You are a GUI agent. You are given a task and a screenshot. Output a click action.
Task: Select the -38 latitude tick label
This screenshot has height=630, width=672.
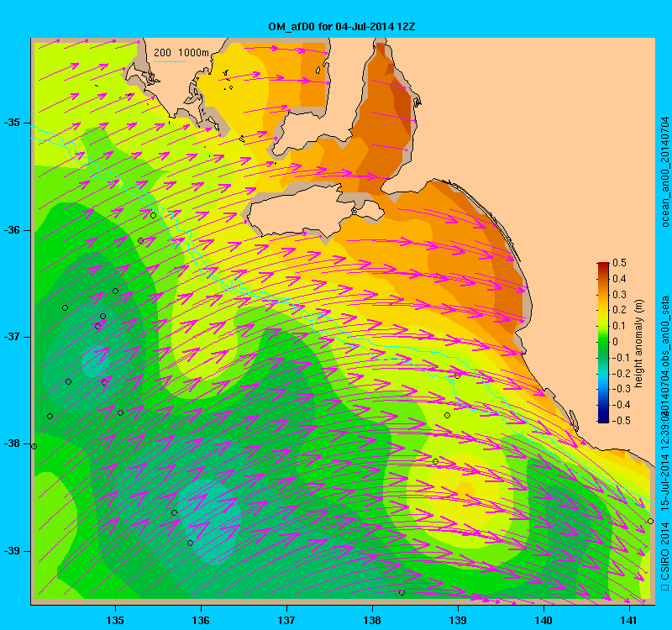pos(12,444)
